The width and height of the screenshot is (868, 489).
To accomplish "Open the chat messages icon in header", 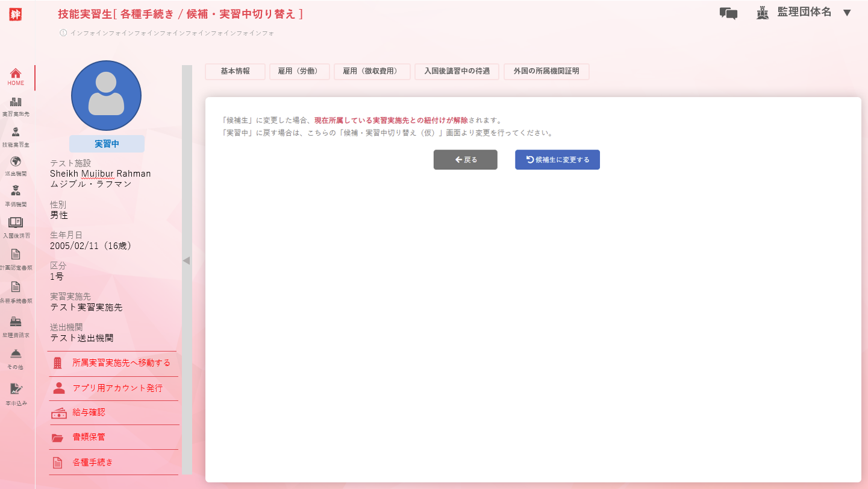I will click(x=728, y=13).
